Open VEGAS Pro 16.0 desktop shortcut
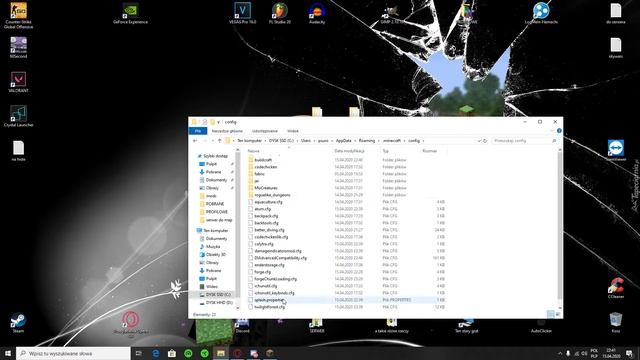Screen dimensions: 640x360 point(242,13)
